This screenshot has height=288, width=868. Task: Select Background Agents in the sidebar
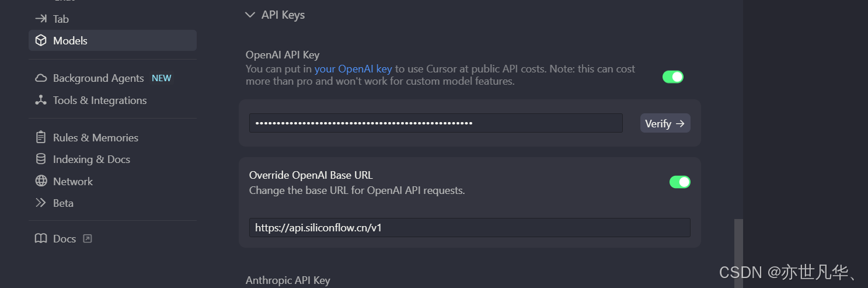click(113, 78)
